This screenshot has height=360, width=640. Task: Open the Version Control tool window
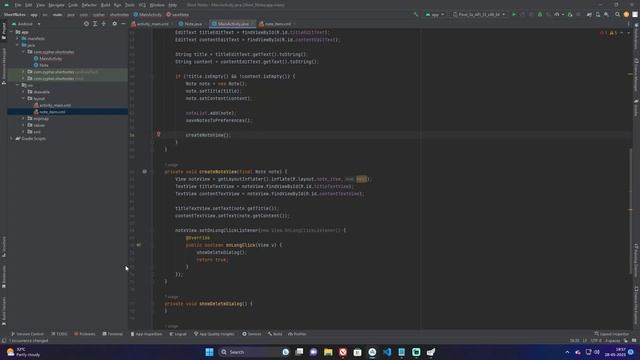point(27,334)
